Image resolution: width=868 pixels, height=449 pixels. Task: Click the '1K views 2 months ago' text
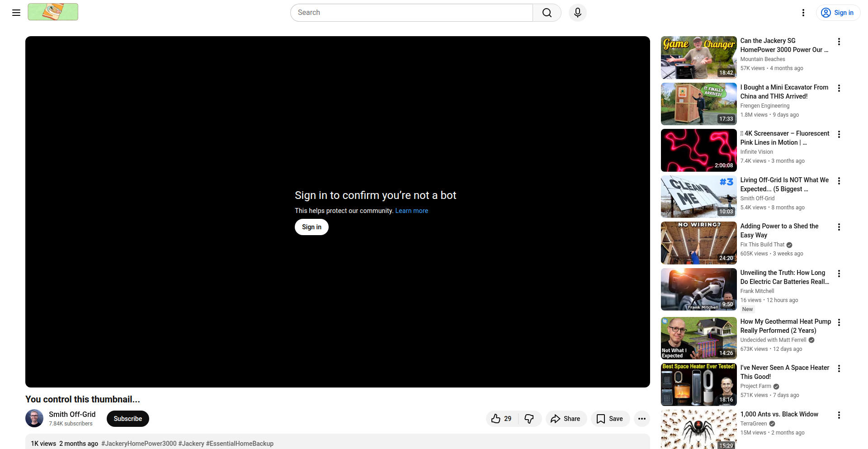64,444
